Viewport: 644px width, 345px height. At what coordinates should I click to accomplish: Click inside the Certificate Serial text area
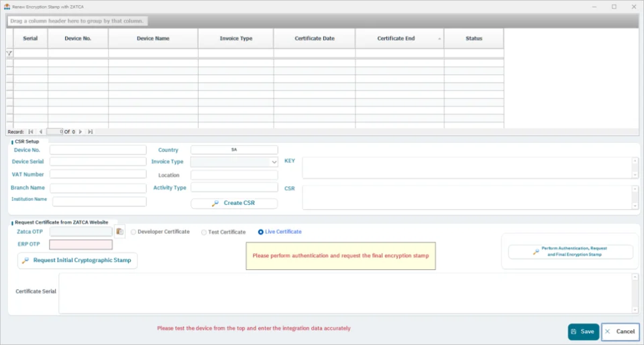tap(345, 293)
